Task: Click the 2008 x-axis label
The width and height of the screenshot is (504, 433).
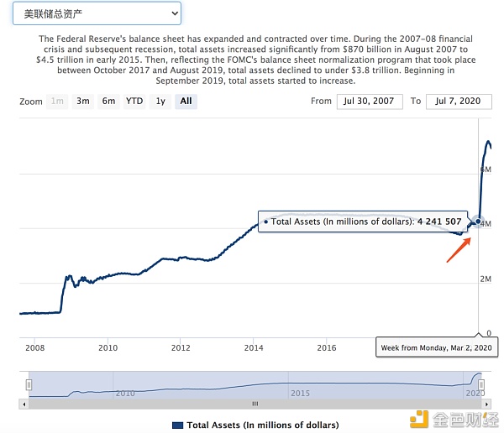Action: click(x=34, y=348)
